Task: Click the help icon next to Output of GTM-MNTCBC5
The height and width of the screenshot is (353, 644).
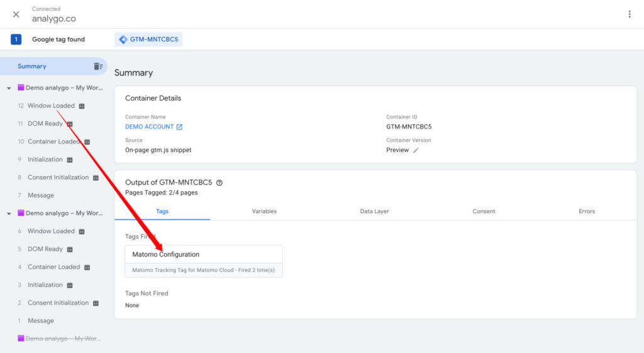Action: click(219, 183)
